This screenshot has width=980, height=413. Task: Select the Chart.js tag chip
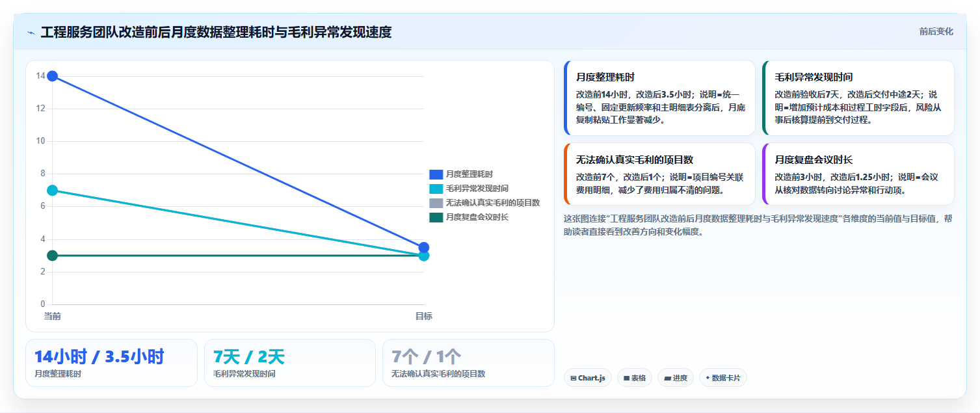pos(588,378)
